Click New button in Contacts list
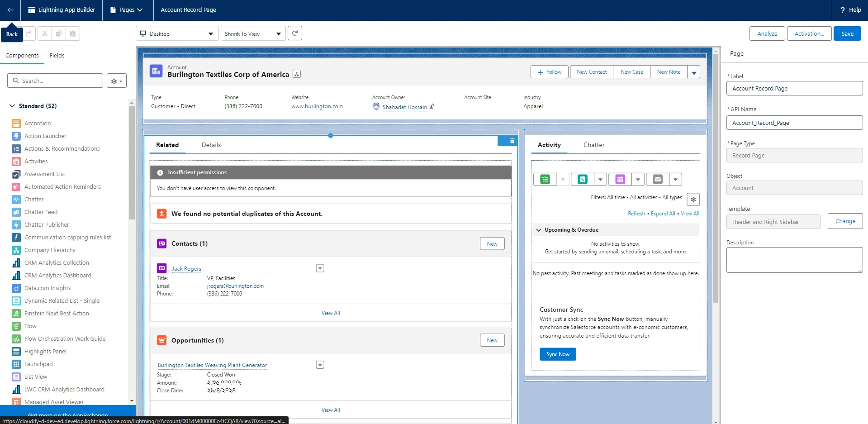868x424 pixels. pyautogui.click(x=492, y=243)
